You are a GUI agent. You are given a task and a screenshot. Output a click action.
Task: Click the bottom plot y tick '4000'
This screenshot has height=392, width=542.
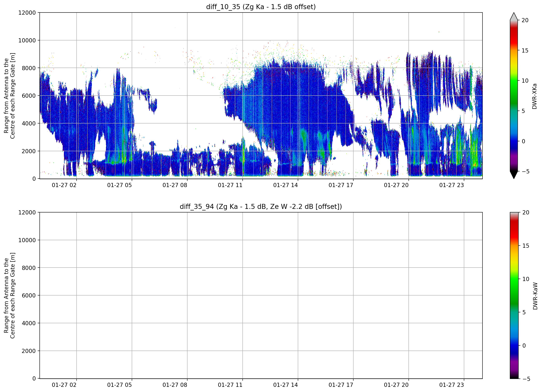click(29, 323)
